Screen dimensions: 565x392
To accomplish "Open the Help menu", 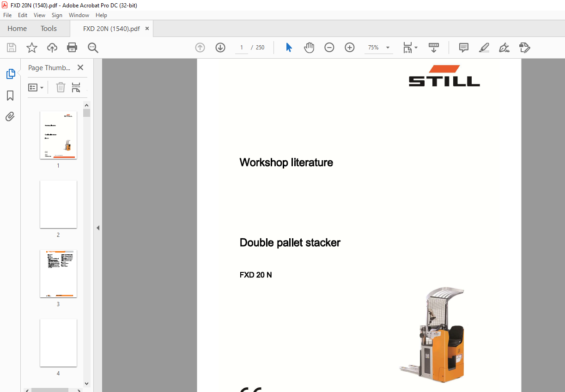I will click(x=101, y=15).
